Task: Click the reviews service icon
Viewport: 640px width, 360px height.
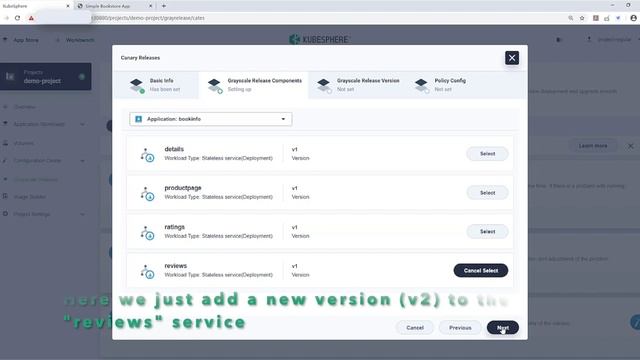Action: (x=147, y=271)
